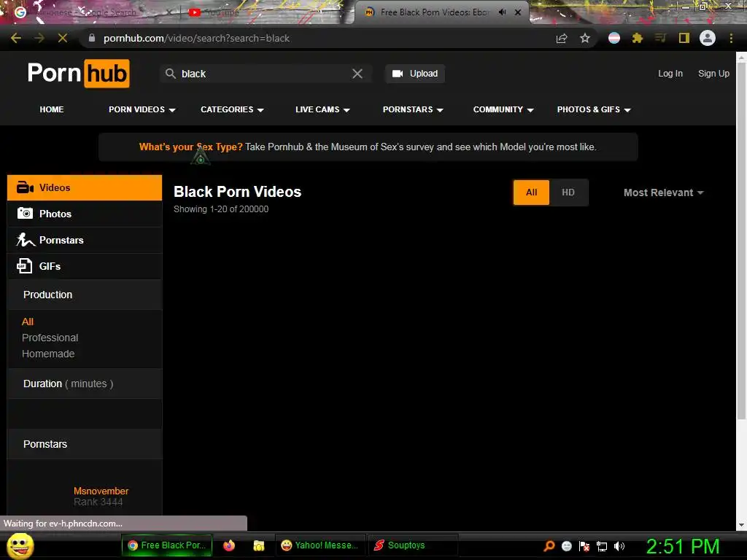Go to HOME in the navigation bar
This screenshot has height=560, width=747.
(52, 109)
